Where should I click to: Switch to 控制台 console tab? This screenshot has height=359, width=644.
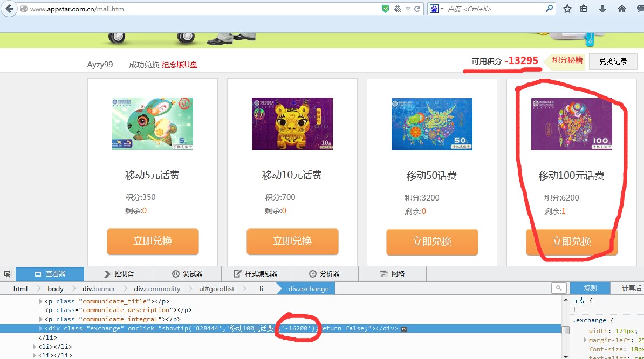click(x=119, y=274)
